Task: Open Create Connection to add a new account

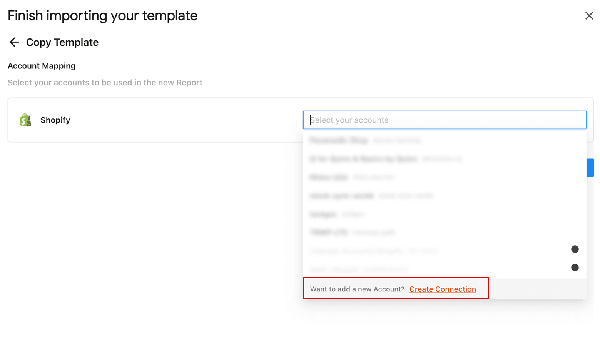Action: (x=443, y=289)
